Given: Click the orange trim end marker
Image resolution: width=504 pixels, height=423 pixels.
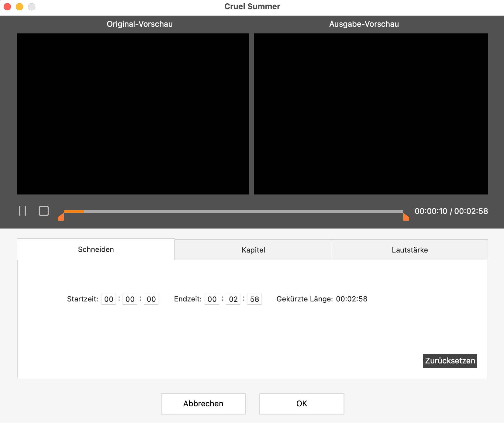Looking at the screenshot, I should [x=406, y=217].
